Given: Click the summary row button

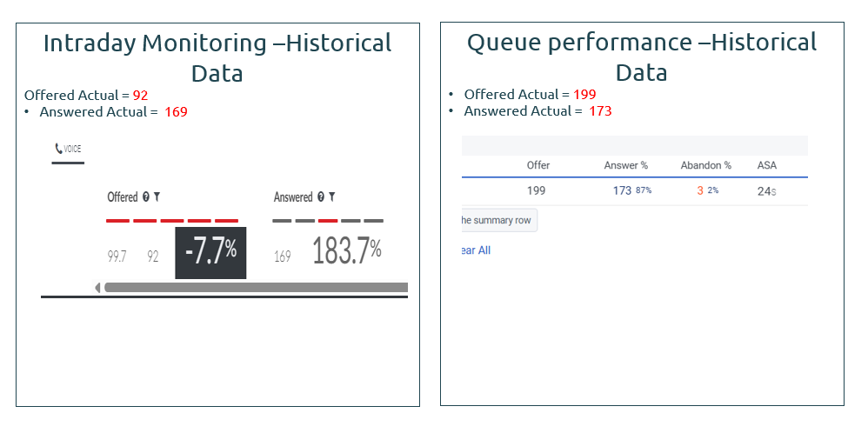Looking at the screenshot, I should coord(497,220).
